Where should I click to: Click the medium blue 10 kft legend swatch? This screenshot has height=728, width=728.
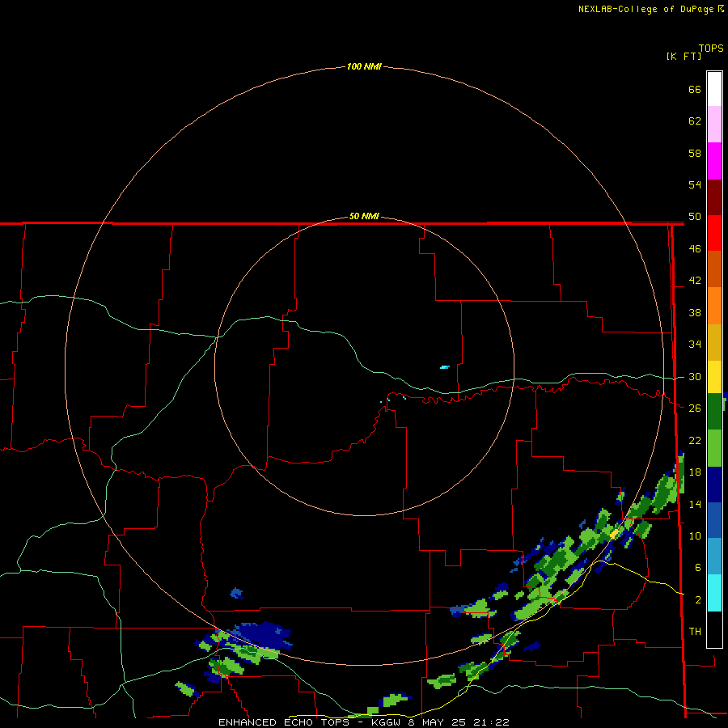(x=714, y=520)
